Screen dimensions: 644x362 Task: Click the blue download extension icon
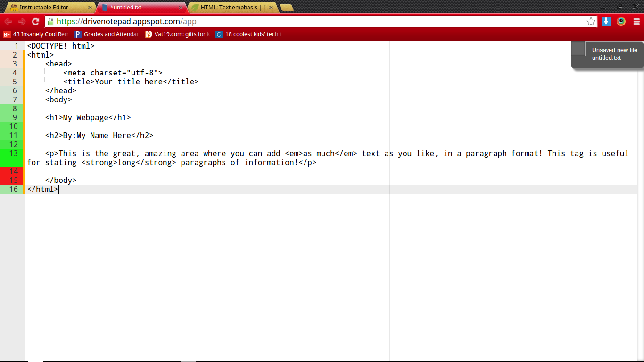click(x=606, y=22)
